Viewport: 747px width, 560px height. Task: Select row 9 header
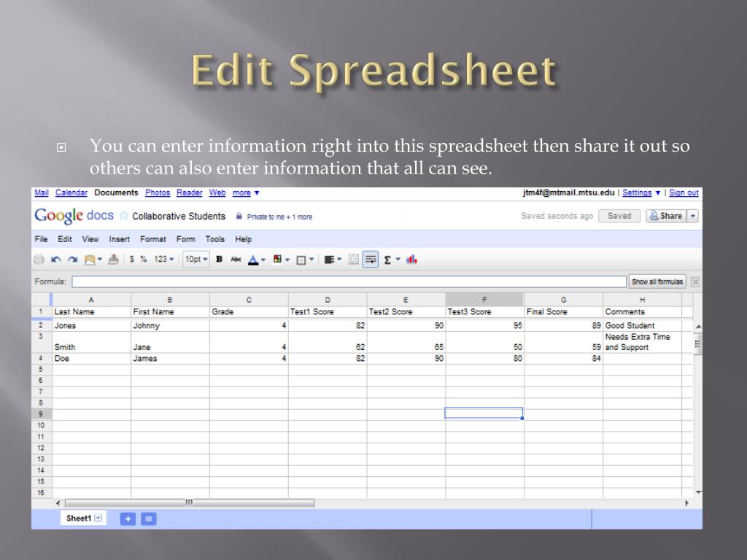coord(41,414)
